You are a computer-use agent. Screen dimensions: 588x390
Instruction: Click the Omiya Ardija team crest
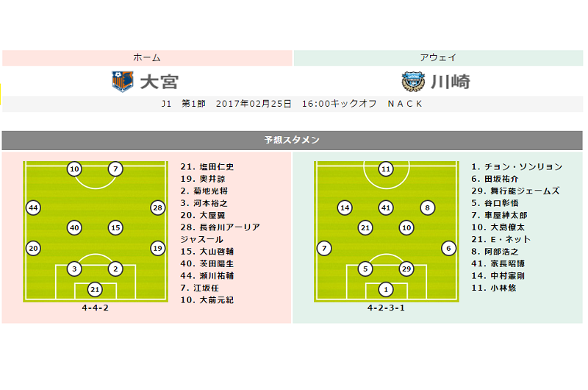(x=123, y=82)
